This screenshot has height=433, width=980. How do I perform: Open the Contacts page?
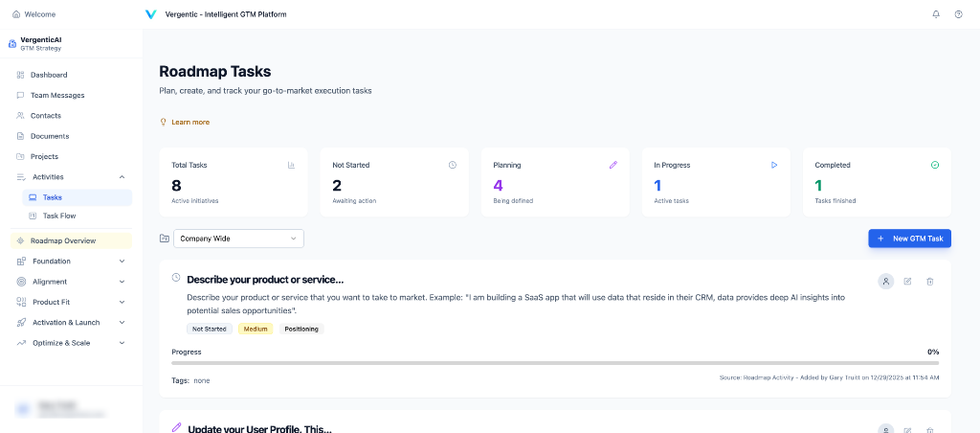pos(71,115)
